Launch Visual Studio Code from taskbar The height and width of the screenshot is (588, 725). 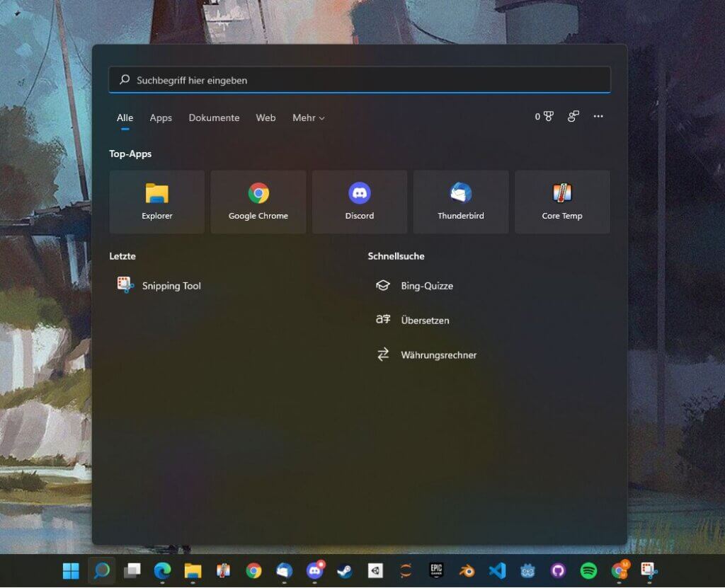(x=497, y=570)
